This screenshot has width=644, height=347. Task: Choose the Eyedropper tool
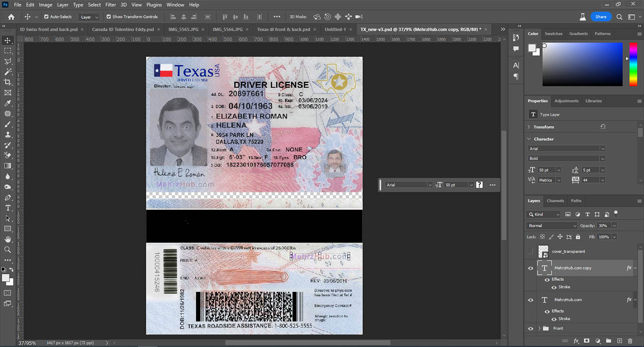(8, 103)
